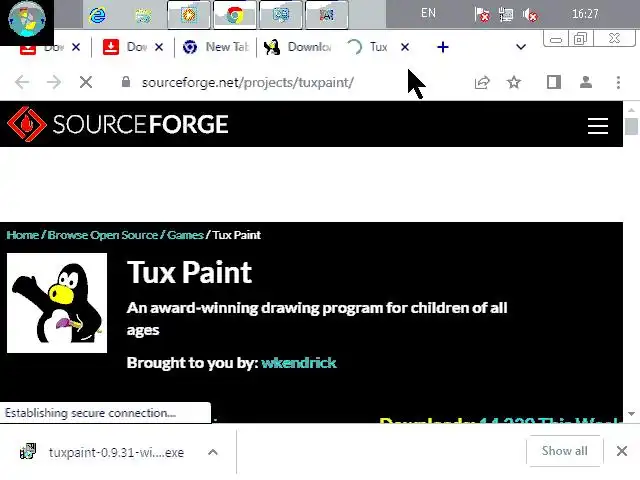Click the muted volume tray icon

coord(530,15)
